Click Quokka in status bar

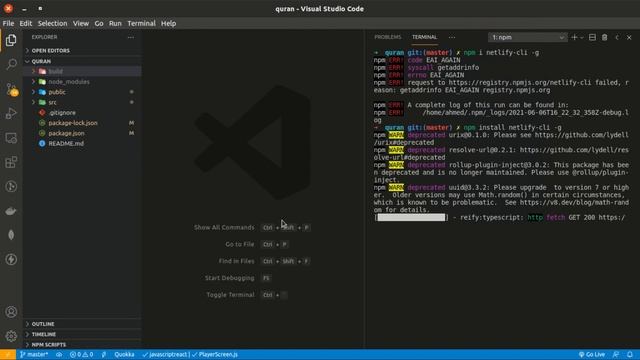tap(124, 354)
